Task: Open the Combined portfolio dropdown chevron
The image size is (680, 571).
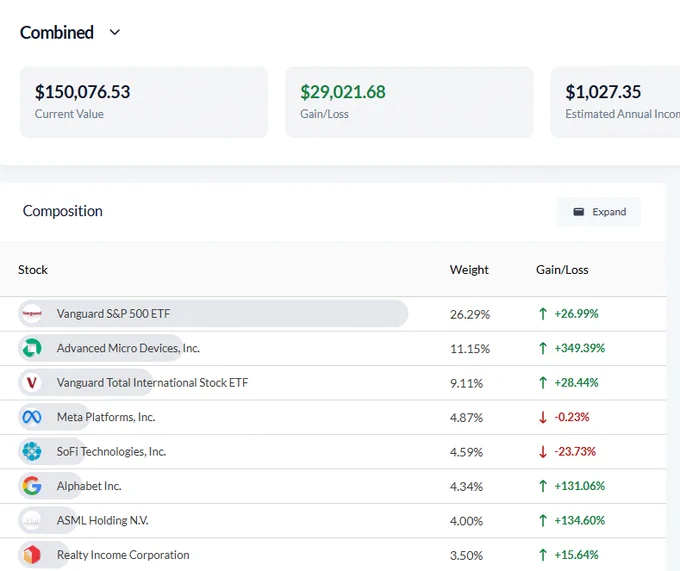Action: pos(114,33)
